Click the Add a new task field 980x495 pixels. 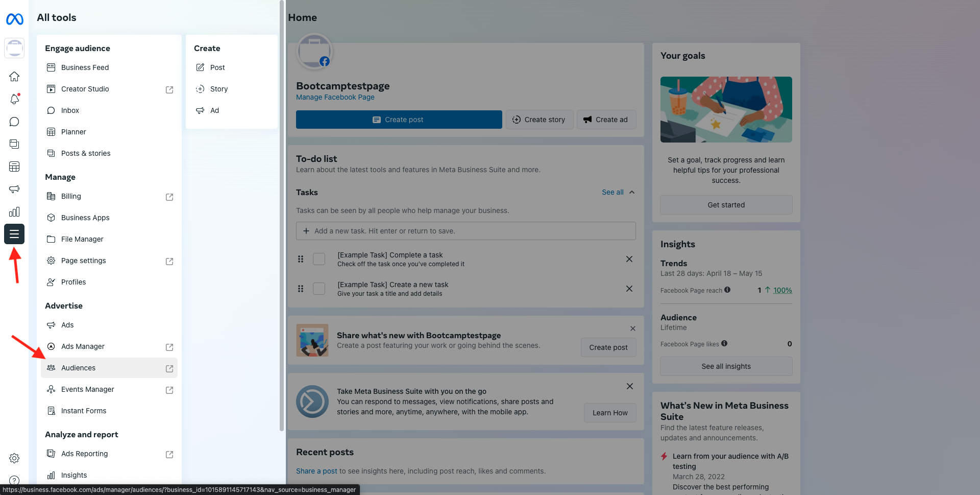coord(466,231)
